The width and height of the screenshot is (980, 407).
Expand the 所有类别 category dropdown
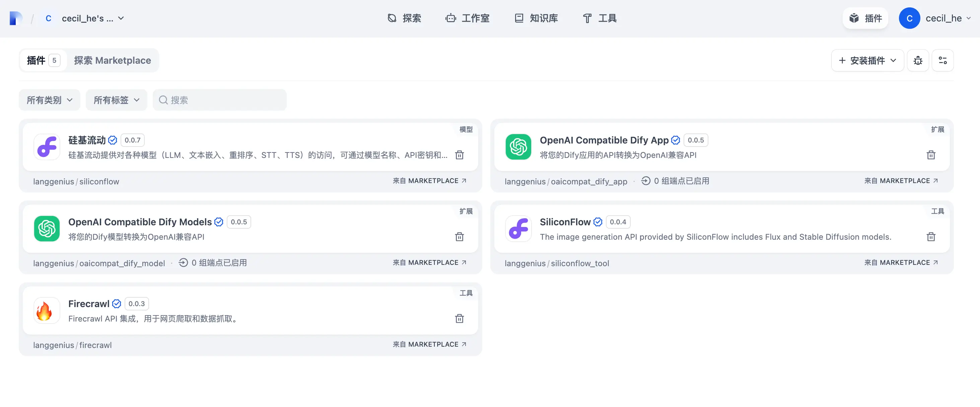point(50,100)
